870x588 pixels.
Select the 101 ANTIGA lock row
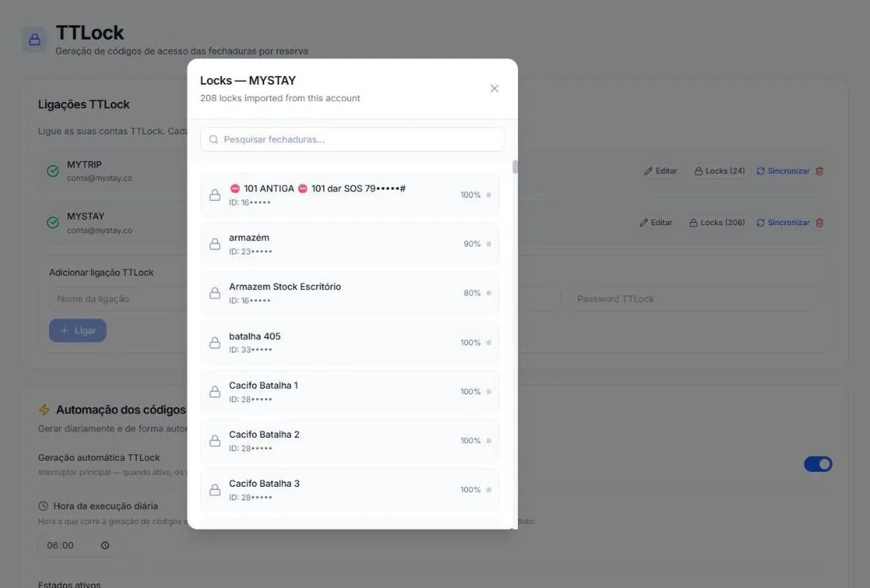(x=350, y=195)
